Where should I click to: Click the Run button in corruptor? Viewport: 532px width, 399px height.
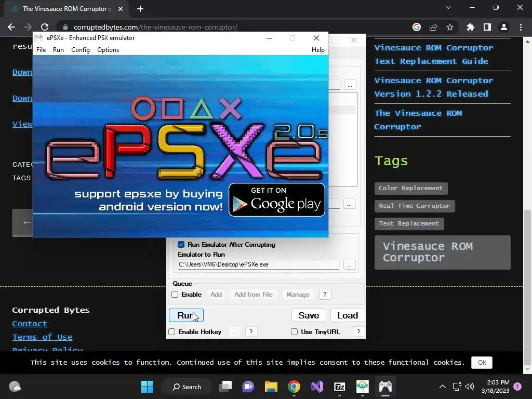click(187, 315)
